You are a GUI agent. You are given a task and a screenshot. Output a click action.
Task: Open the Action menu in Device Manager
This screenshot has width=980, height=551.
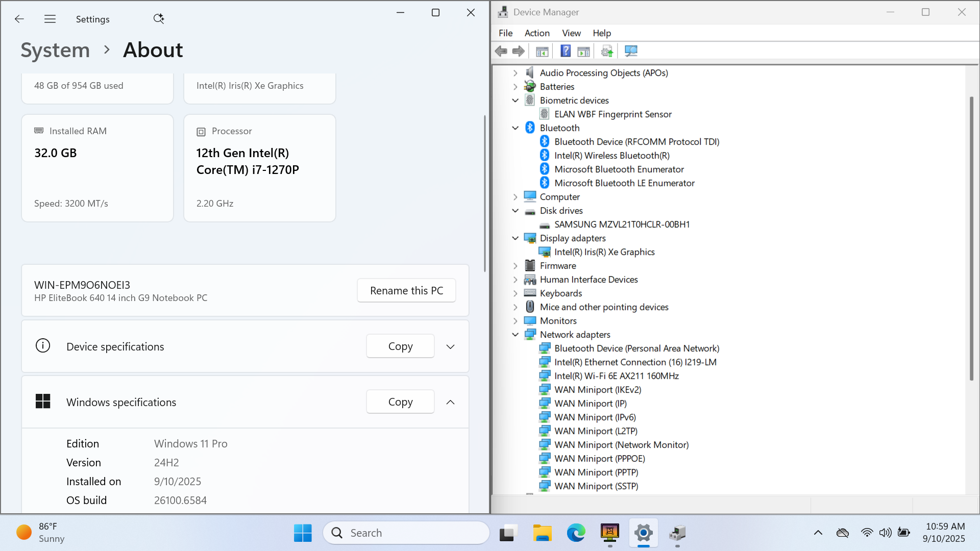(537, 33)
